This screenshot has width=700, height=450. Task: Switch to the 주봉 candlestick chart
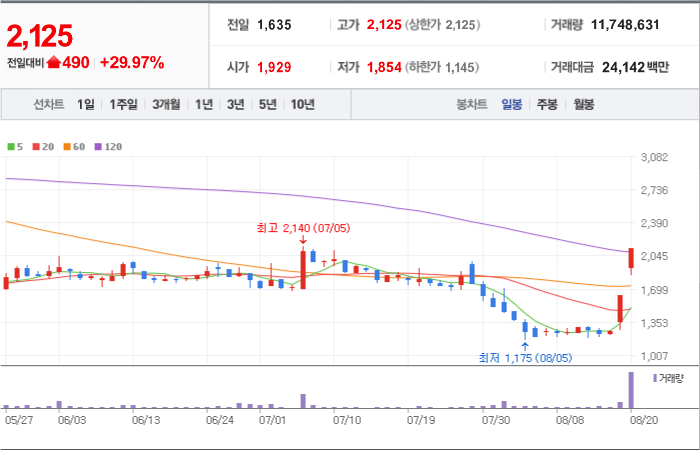(547, 105)
